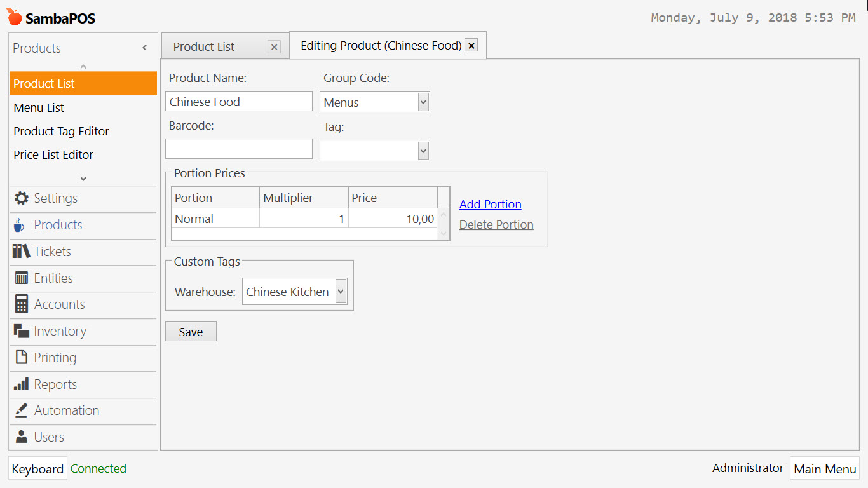Collapse the Products navigation panel with its chevron
This screenshot has height=488, width=868.
[x=144, y=48]
